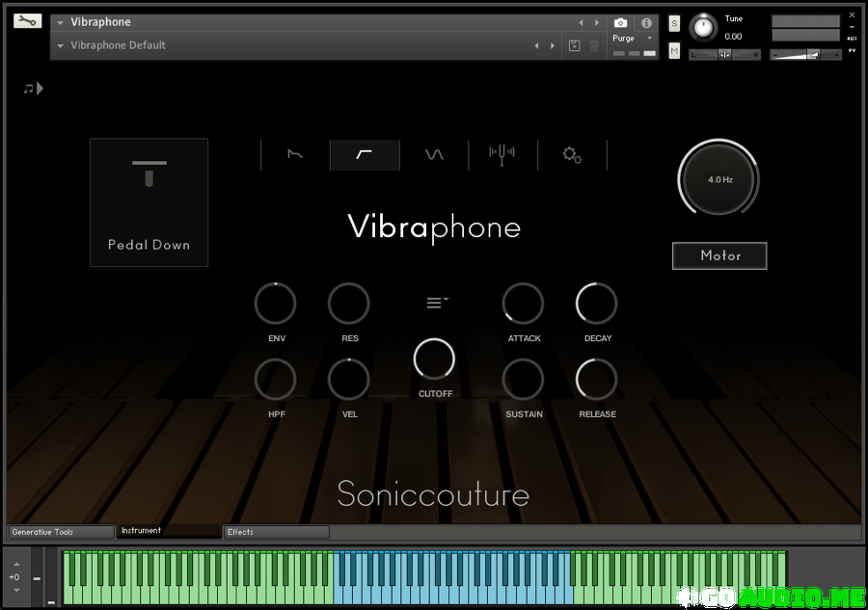Click the music note script icon
This screenshot has height=610, width=868.
[x=33, y=89]
